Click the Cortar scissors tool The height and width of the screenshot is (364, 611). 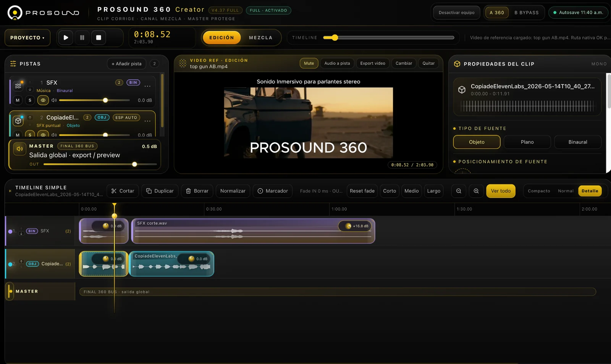123,191
